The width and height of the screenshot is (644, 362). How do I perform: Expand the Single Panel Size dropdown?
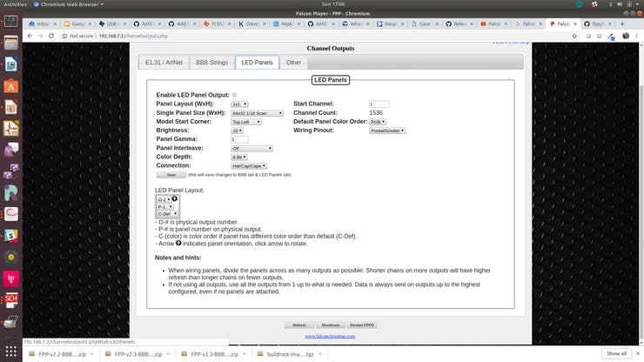pyautogui.click(x=257, y=112)
